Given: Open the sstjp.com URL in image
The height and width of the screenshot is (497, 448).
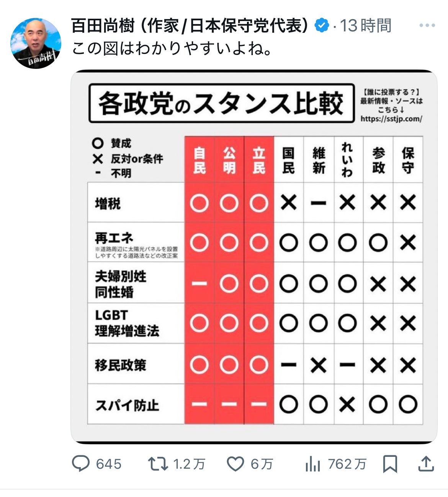Looking at the screenshot, I should 391,119.
